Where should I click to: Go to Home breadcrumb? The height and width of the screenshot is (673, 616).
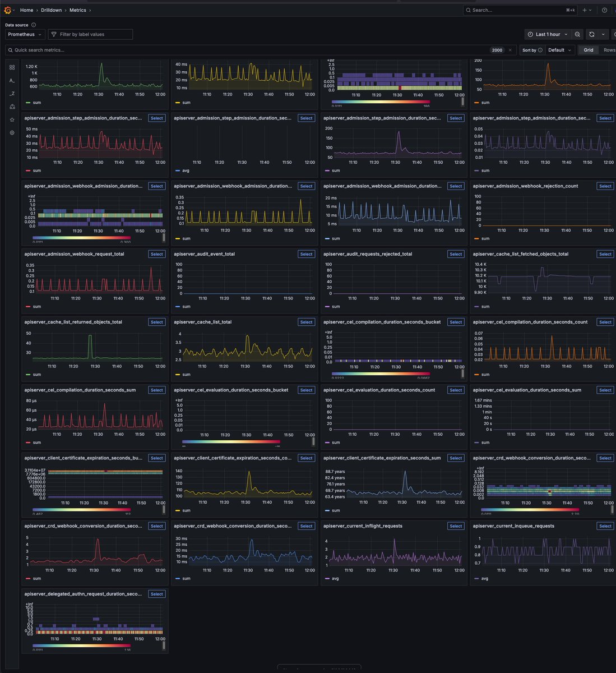26,10
